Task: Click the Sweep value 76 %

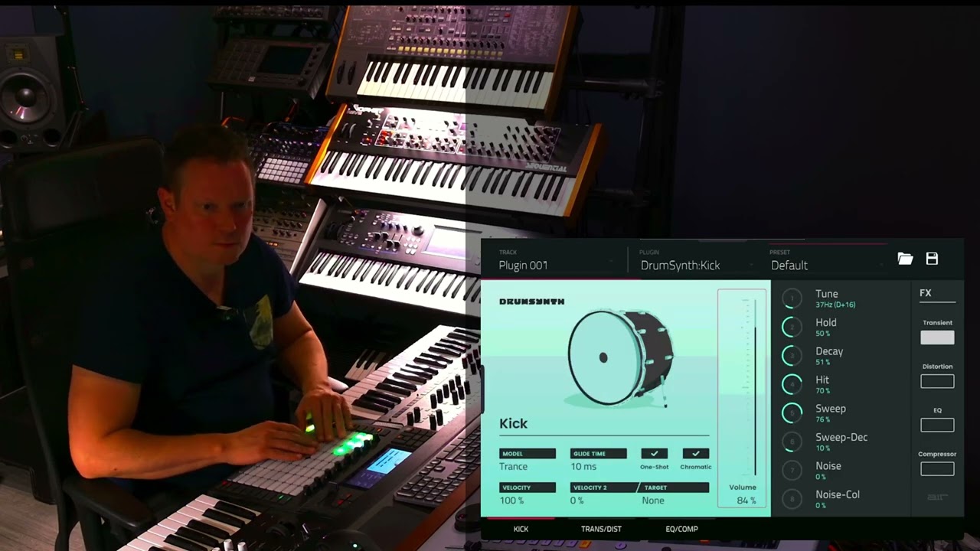Action: [823, 419]
